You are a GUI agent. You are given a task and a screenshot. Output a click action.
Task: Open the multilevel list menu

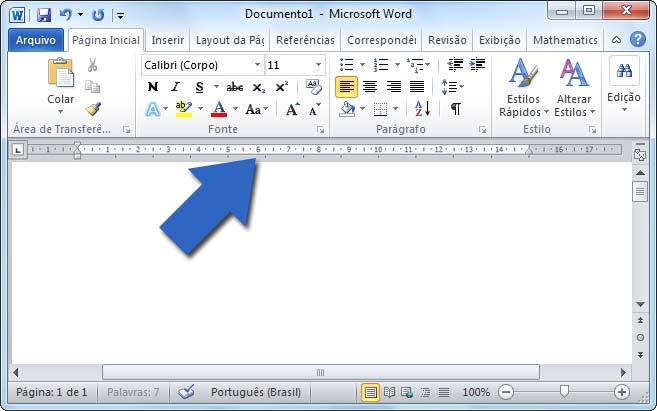[x=415, y=65]
